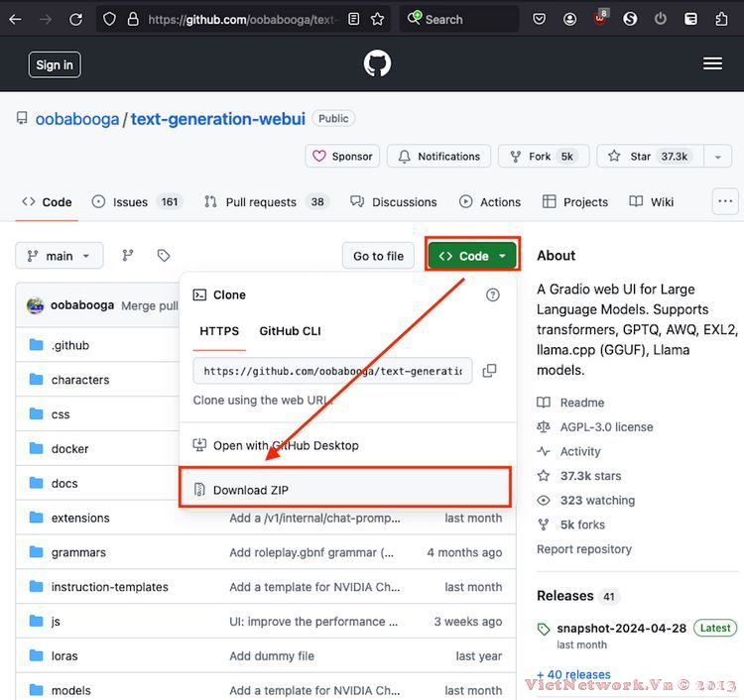Viewport: 744px width, 700px height.
Task: Expand the main branch dropdown
Action: point(60,256)
